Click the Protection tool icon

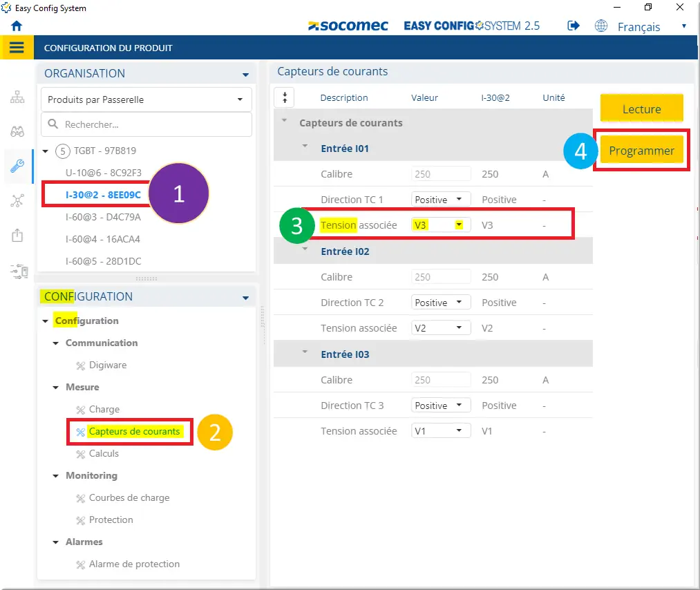(80, 520)
